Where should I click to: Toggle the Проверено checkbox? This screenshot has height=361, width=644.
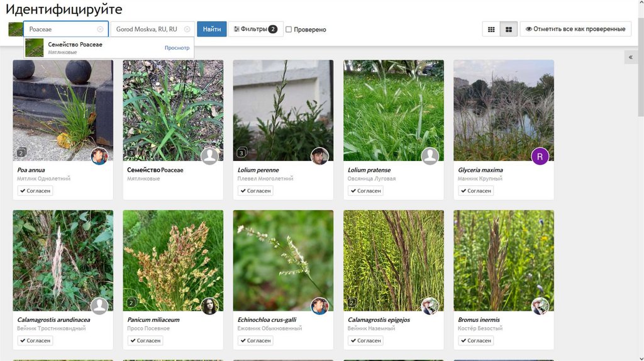[289, 30]
